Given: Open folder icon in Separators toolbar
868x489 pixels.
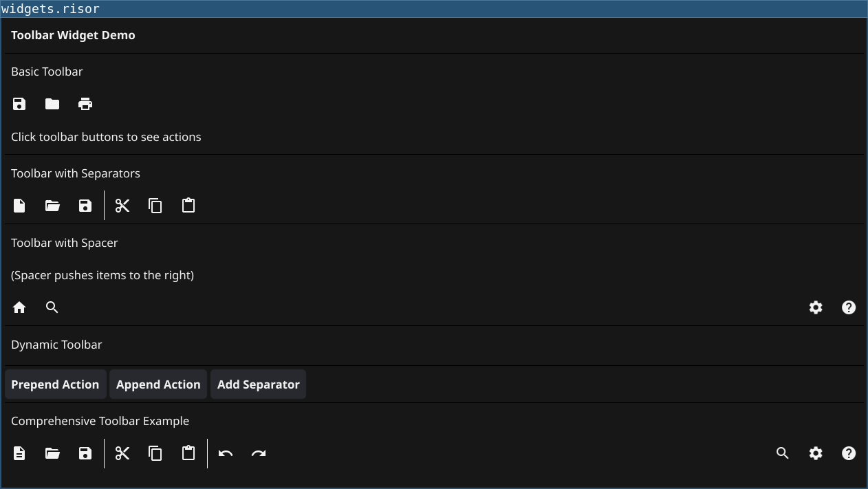Looking at the screenshot, I should pyautogui.click(x=52, y=206).
